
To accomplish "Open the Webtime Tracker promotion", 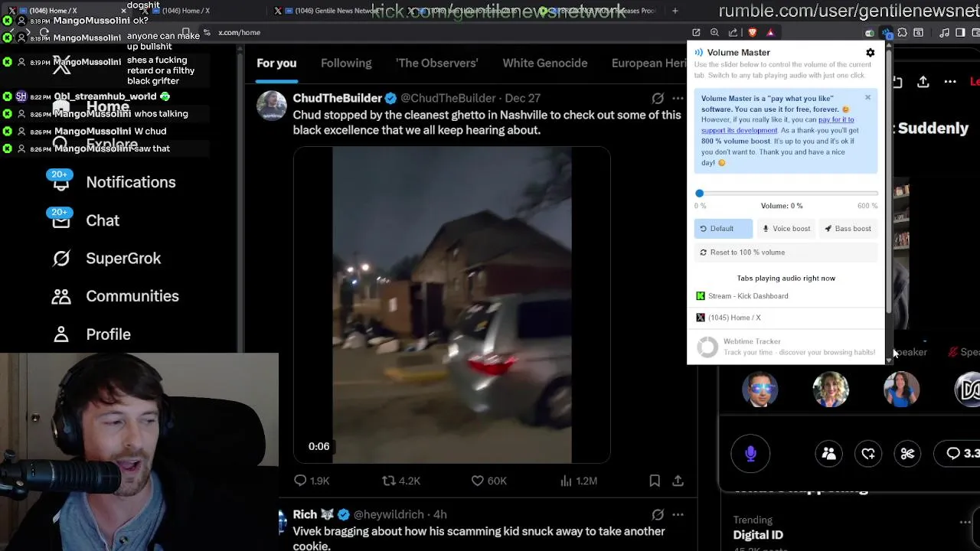I will [x=786, y=347].
